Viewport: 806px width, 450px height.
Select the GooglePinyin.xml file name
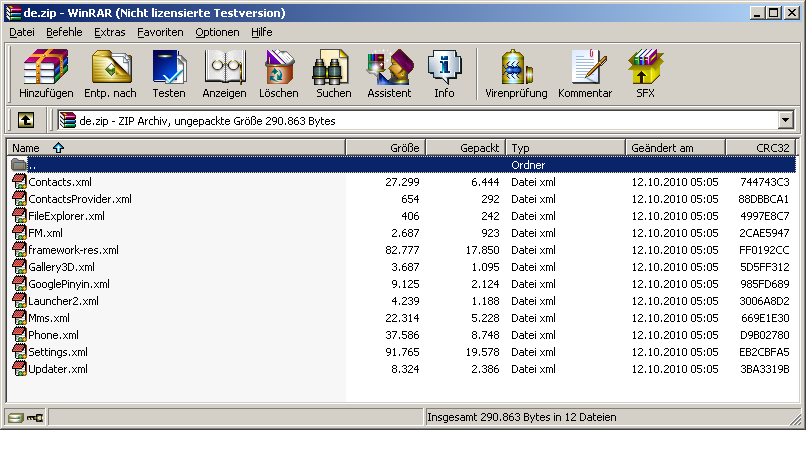point(69,284)
